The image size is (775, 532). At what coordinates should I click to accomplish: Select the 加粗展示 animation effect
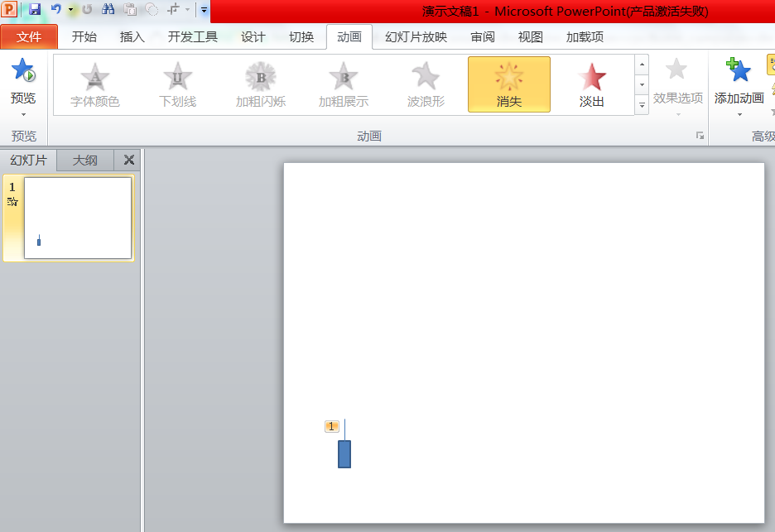pyautogui.click(x=343, y=84)
